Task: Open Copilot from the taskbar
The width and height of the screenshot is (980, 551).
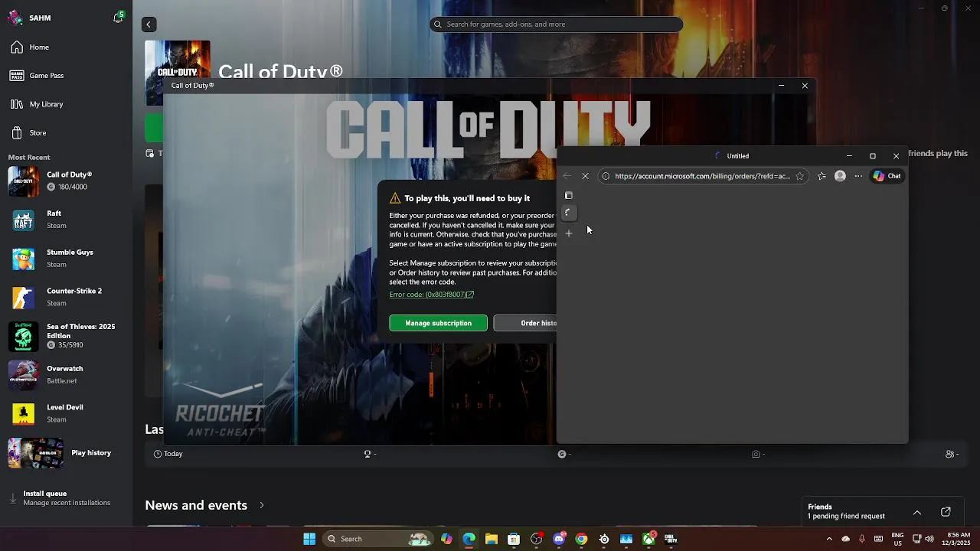Action: 446,539
